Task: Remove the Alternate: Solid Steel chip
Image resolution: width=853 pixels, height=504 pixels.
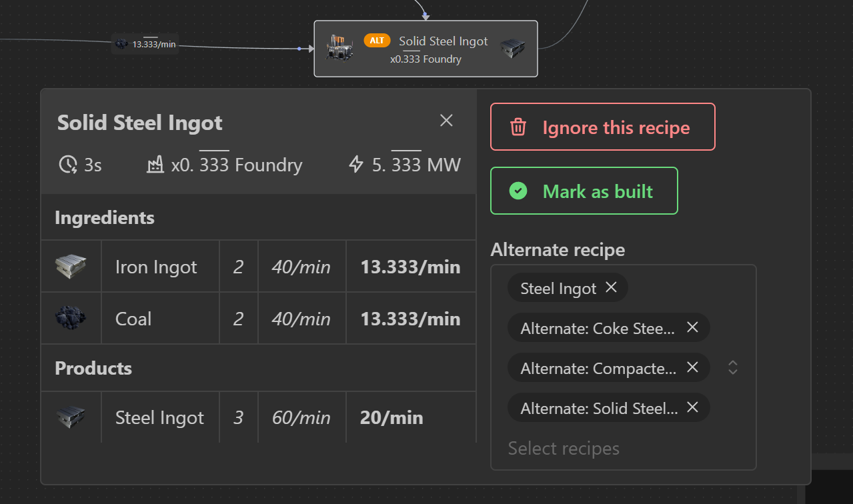Action: click(x=692, y=407)
